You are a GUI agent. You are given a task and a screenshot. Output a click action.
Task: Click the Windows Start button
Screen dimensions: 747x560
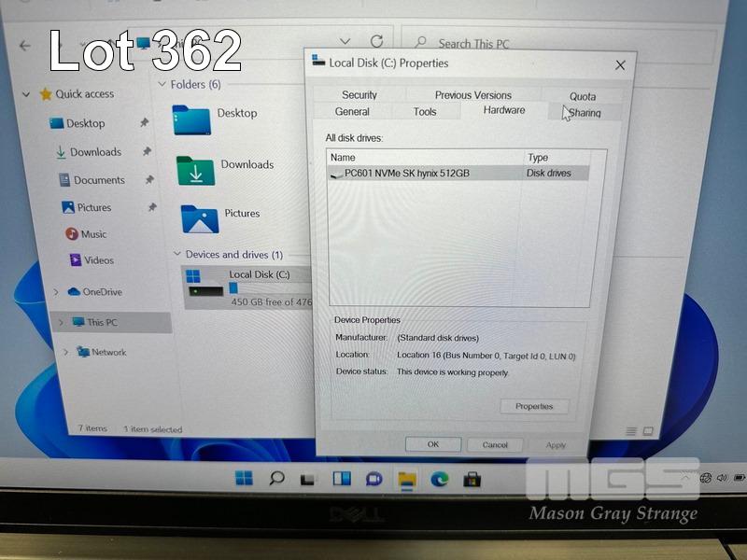pyautogui.click(x=244, y=479)
